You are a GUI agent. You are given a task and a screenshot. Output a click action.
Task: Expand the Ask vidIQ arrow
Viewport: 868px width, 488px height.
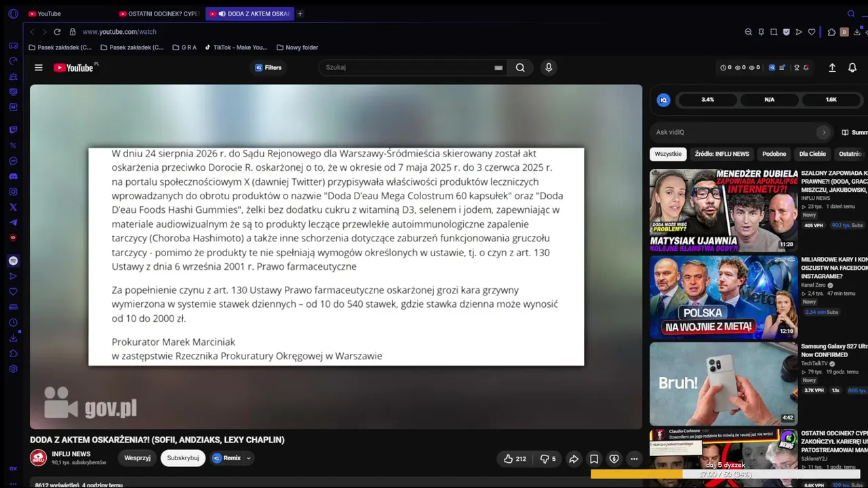click(x=824, y=132)
